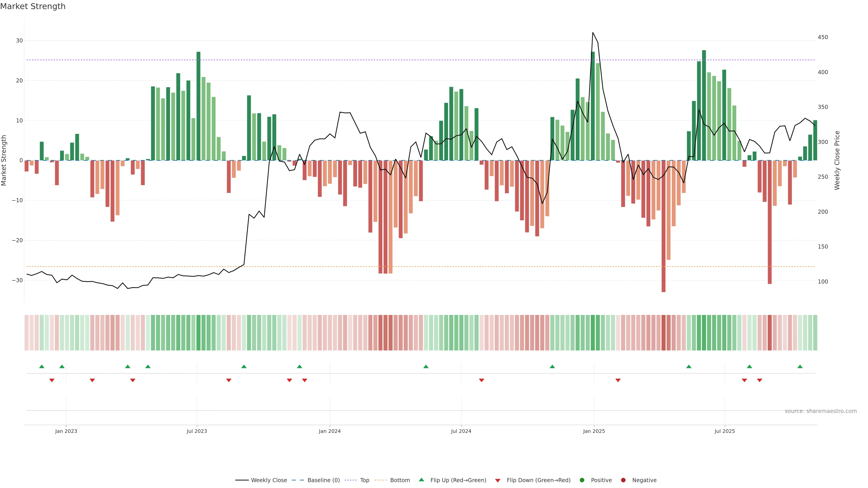The width and height of the screenshot is (868, 488).
Task: Click the Flip Up green triangle legend icon
Action: tap(421, 480)
